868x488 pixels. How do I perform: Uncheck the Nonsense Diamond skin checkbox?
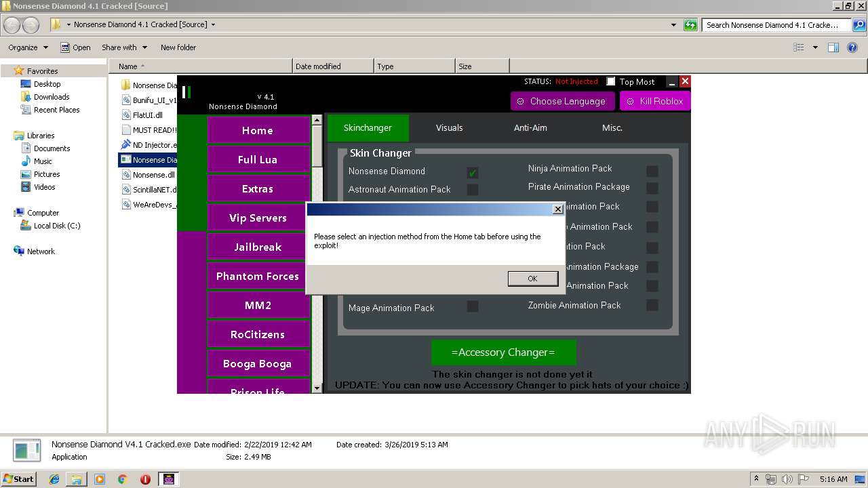coord(473,172)
